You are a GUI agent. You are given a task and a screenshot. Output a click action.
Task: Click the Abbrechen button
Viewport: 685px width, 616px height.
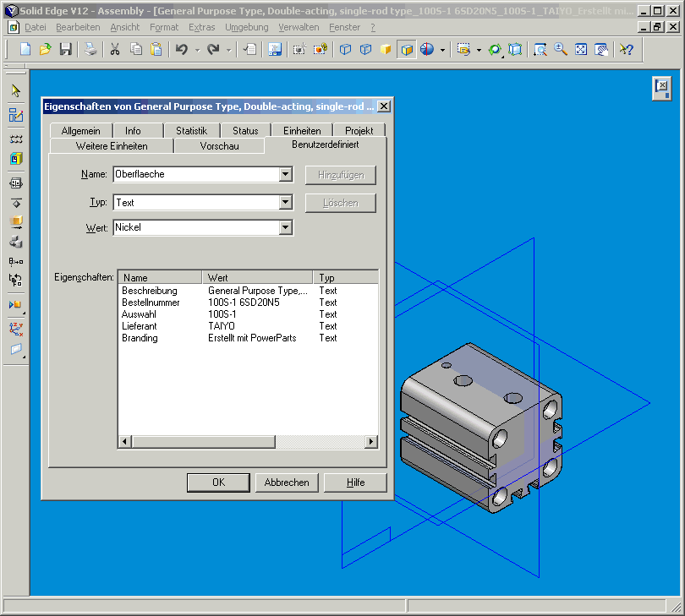tap(287, 482)
